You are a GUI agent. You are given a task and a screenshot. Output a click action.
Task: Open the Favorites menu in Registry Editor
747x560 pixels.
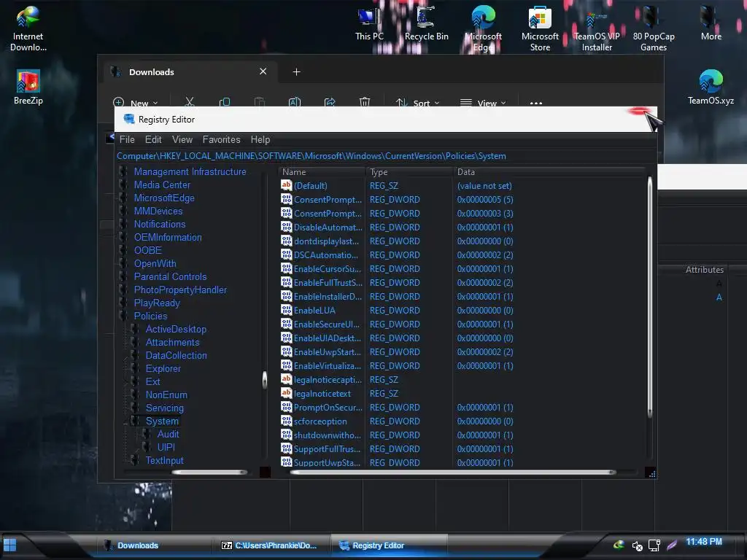(x=221, y=139)
